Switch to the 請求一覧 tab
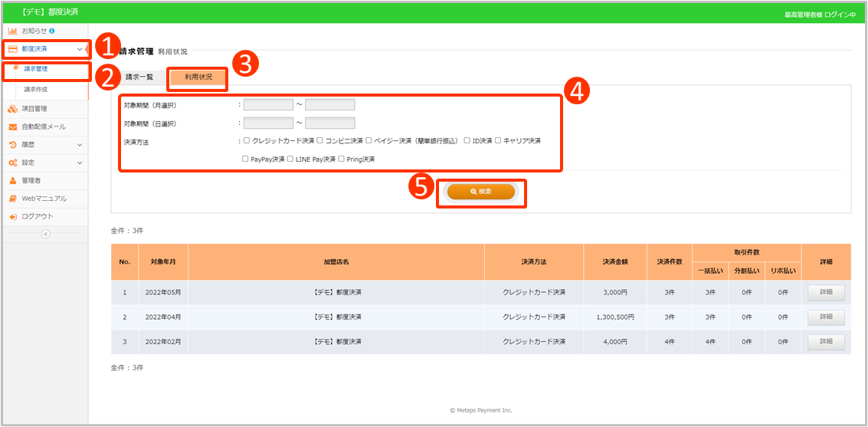 tap(139, 77)
